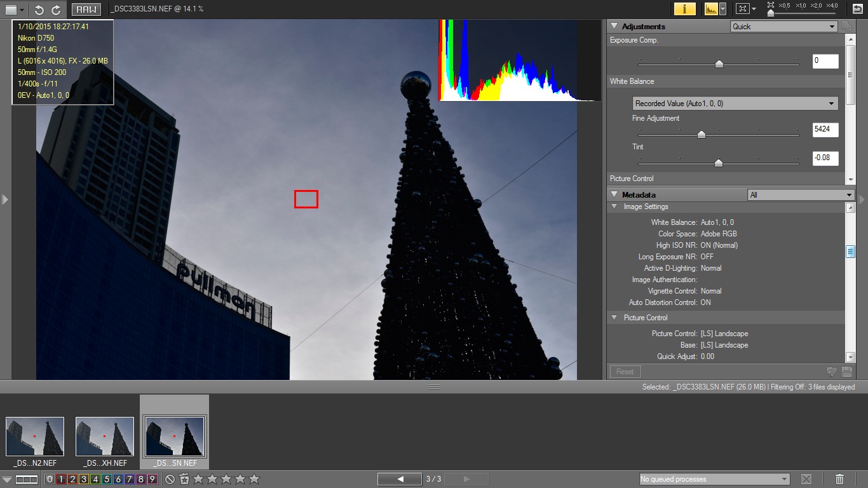Viewport: 868px width, 488px height.
Task: Collapse the Image Settings metadata section
Action: tap(614, 207)
